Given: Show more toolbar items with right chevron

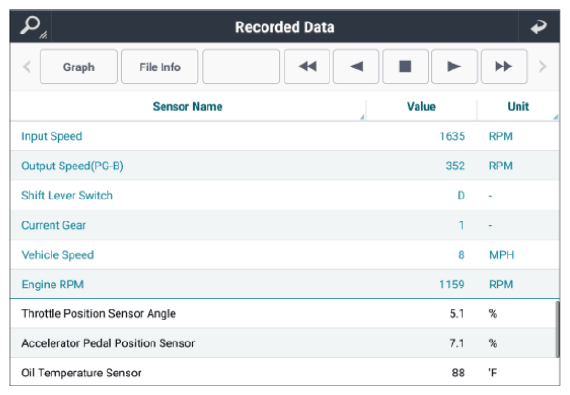Looking at the screenshot, I should point(543,66).
